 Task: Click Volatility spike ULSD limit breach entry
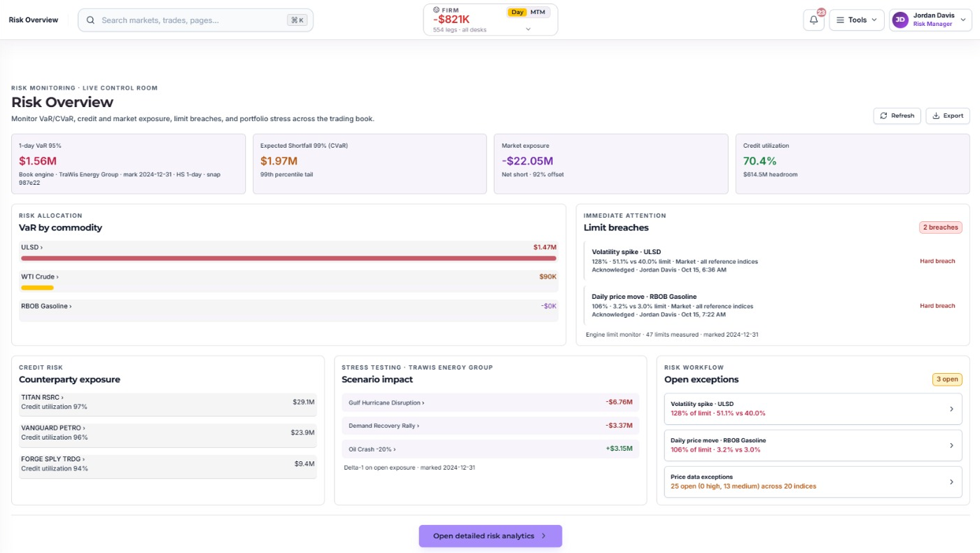pos(773,261)
